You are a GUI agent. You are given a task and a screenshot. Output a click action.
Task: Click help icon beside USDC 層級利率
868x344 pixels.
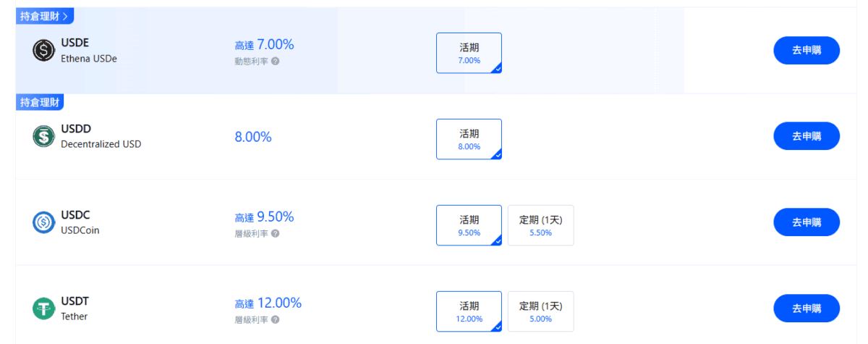pos(275,234)
